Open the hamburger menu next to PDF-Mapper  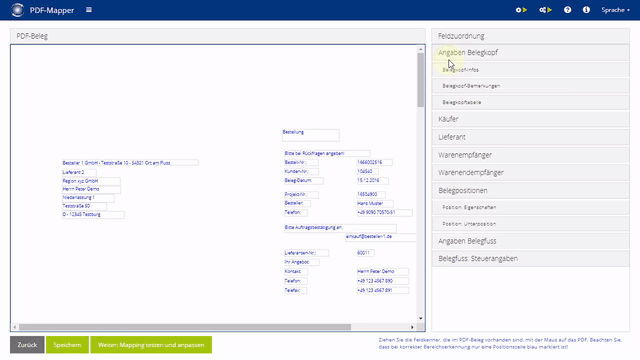pyautogui.click(x=89, y=10)
